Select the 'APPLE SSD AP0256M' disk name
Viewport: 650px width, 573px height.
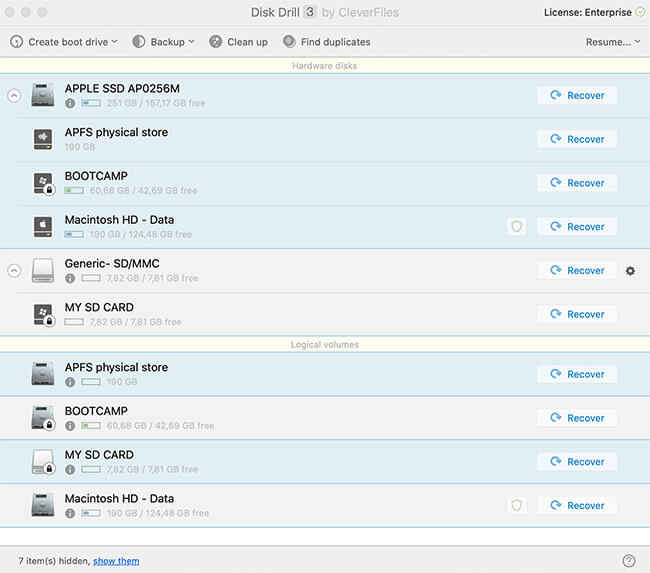pyautogui.click(x=122, y=89)
